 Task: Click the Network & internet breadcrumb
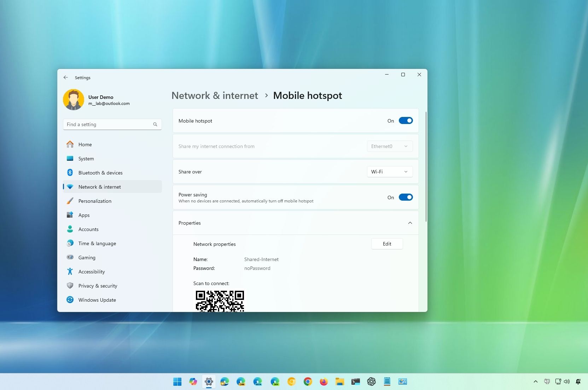pos(215,95)
